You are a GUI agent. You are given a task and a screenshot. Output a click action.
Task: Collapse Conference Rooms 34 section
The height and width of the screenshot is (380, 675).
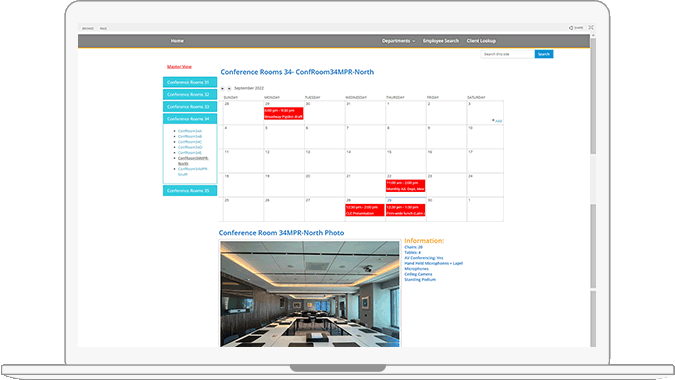click(190, 119)
